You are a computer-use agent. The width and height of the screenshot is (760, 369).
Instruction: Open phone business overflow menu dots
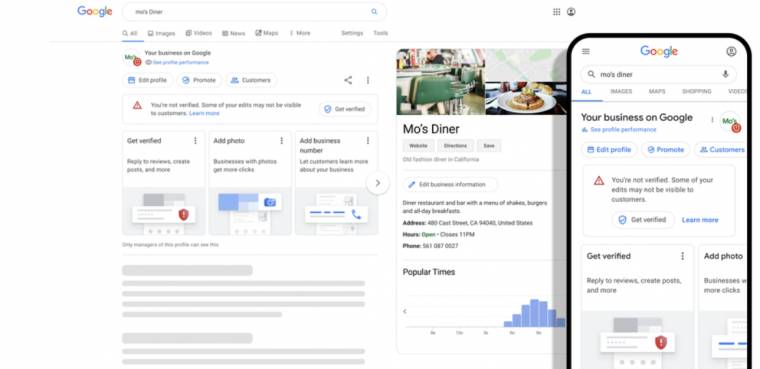coord(712,120)
